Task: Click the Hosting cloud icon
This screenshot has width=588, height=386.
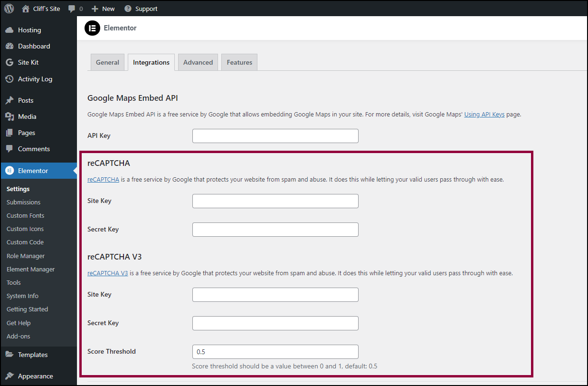Action: [x=9, y=30]
